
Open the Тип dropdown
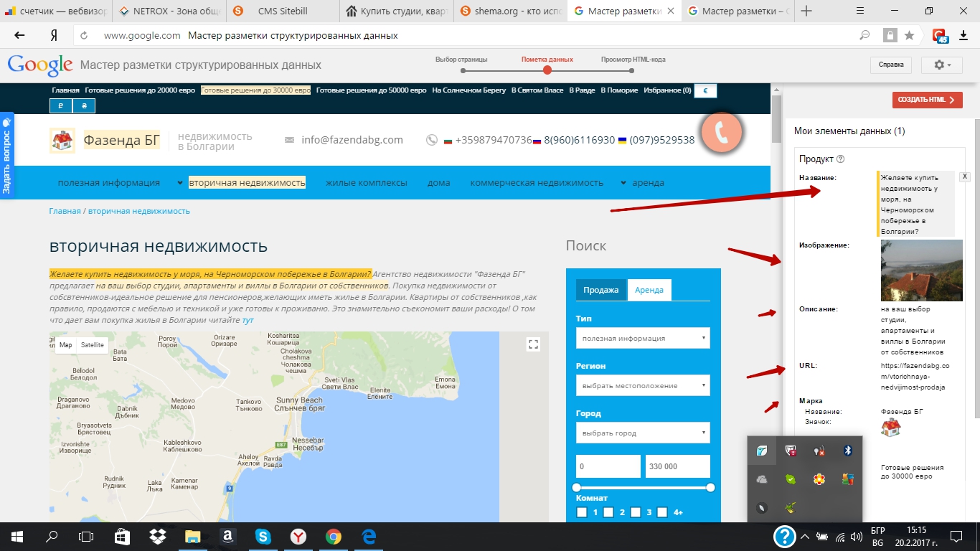tap(643, 338)
